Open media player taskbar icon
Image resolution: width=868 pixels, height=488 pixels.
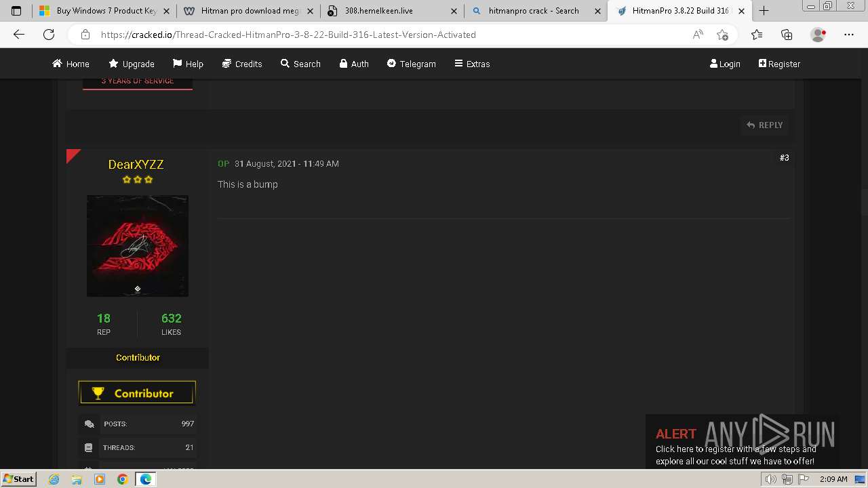coord(100,479)
